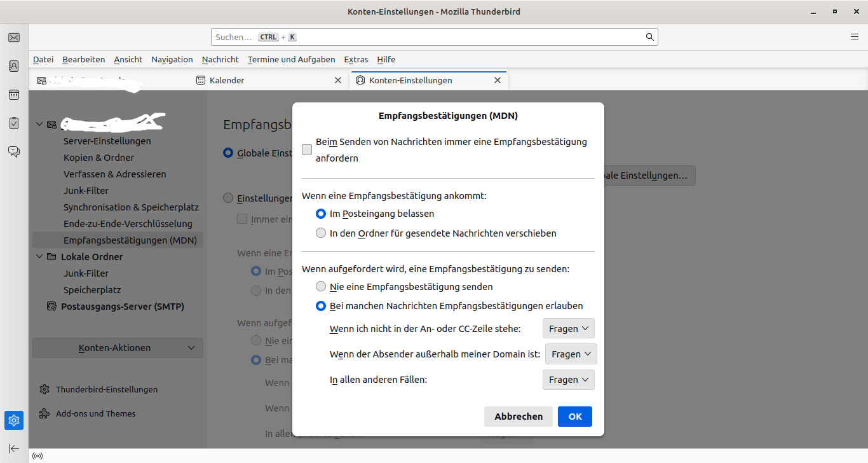Open Termine und Aufgaben menu
The height and width of the screenshot is (463, 868).
click(x=292, y=59)
